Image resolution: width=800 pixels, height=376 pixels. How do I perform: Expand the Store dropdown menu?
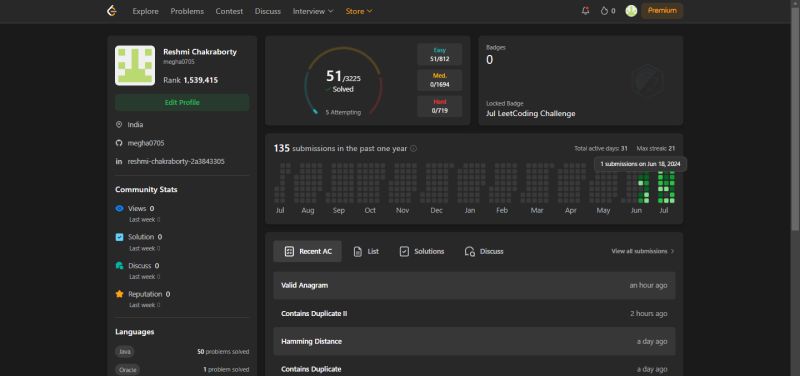359,11
